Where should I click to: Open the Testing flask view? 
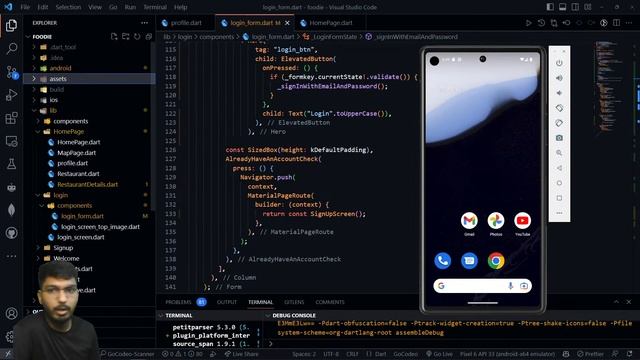point(11,164)
